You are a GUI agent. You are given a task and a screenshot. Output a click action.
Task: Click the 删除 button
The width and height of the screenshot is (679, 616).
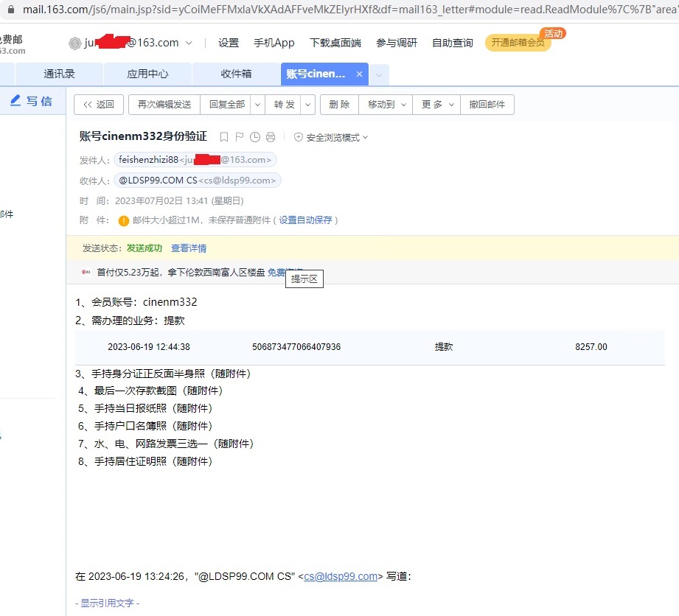(x=339, y=105)
